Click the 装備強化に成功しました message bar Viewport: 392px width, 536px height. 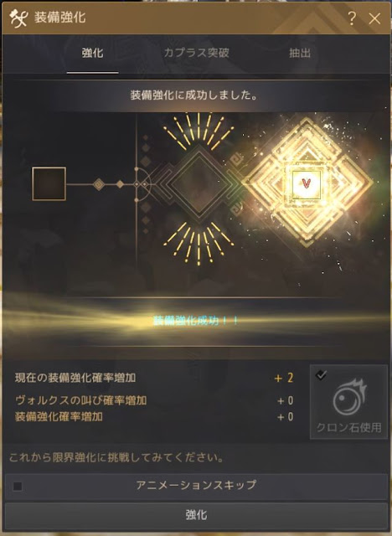pyautogui.click(x=193, y=95)
